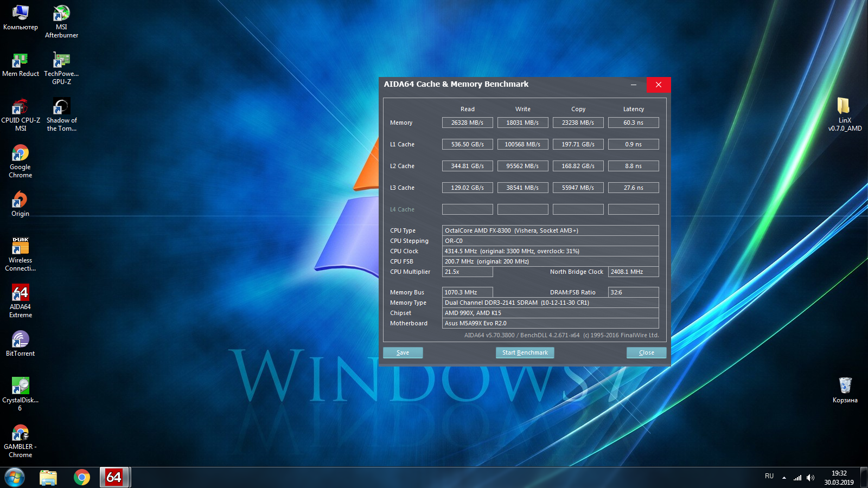Click the Memory Read value 26328 MB/s
The width and height of the screenshot is (868, 488).
coord(468,123)
